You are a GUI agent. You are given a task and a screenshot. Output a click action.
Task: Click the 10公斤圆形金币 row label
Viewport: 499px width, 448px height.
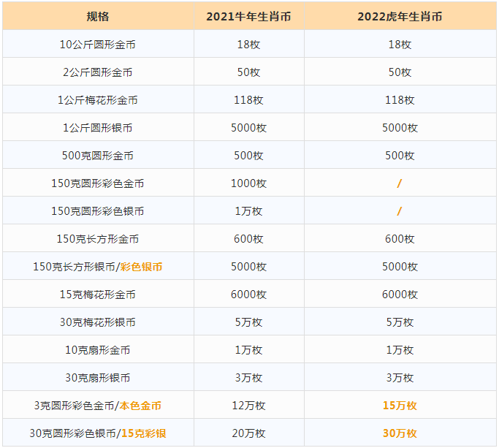click(x=98, y=45)
